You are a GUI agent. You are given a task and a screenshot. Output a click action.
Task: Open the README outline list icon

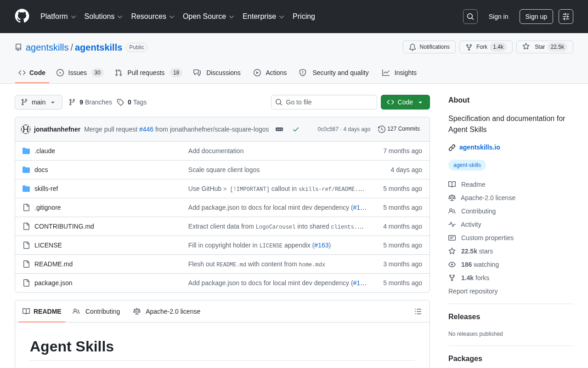(418, 311)
